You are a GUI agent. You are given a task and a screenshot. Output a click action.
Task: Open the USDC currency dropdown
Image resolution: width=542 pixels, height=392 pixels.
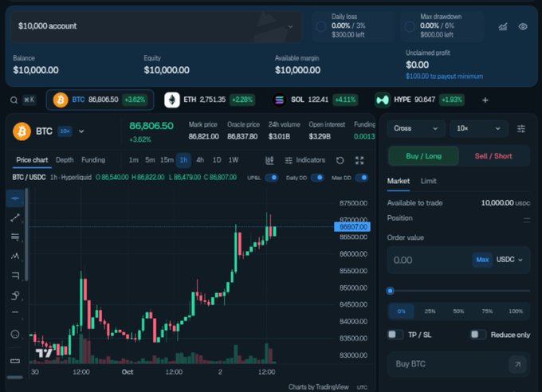pos(509,260)
